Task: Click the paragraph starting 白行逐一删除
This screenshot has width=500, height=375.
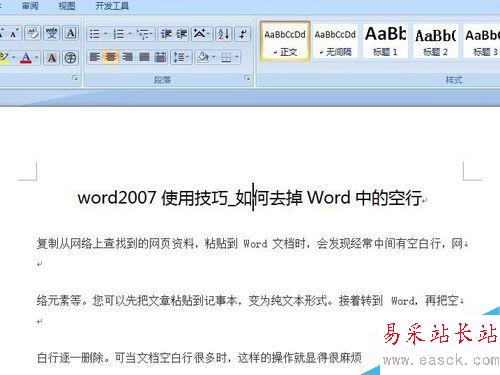Action: (199, 358)
